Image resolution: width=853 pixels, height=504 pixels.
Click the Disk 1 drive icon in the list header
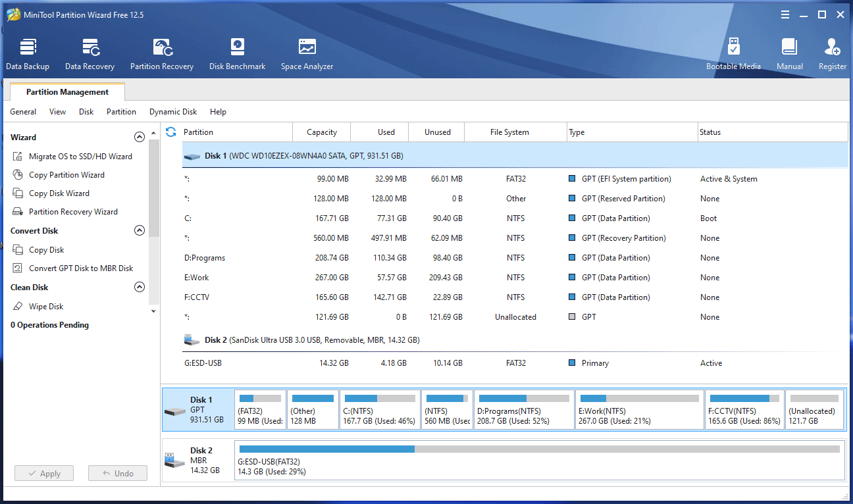(x=192, y=157)
